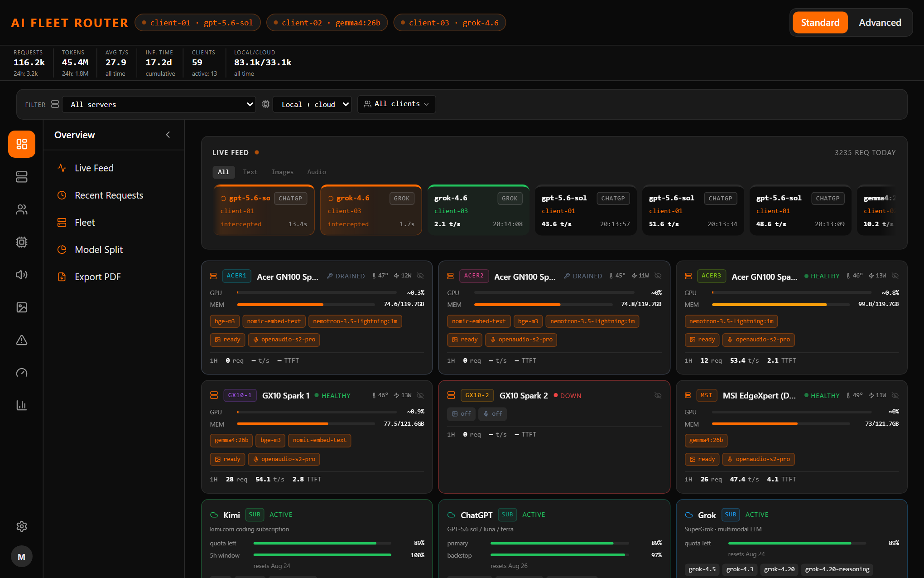Click ACER1 memory usage bar
The image size is (924, 578).
pos(306,305)
